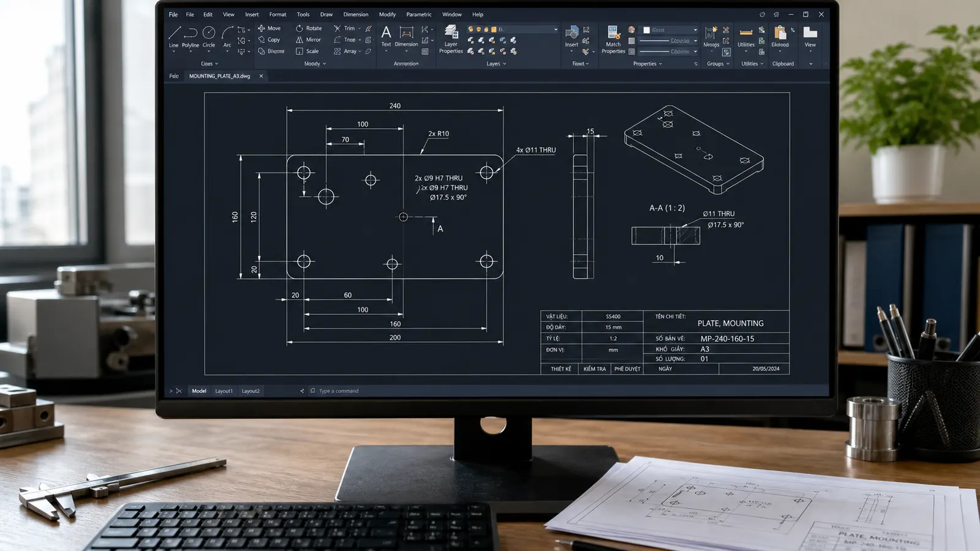980x551 pixels.
Task: Switch to the Layout2 tab
Action: (251, 391)
